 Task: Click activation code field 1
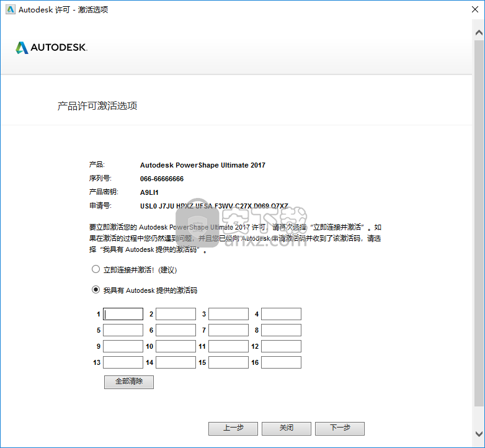pos(123,314)
